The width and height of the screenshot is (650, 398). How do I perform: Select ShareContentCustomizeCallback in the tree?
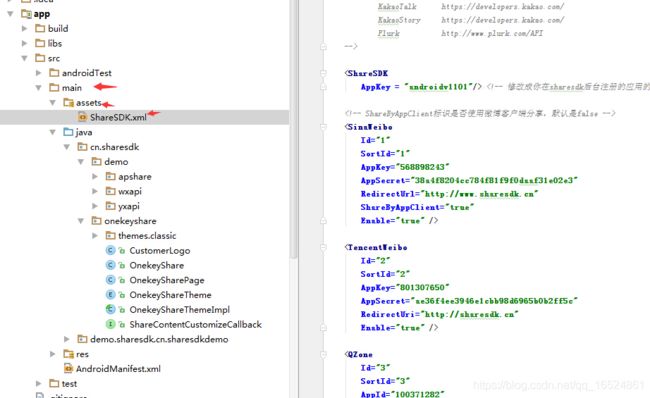pyautogui.click(x=195, y=324)
